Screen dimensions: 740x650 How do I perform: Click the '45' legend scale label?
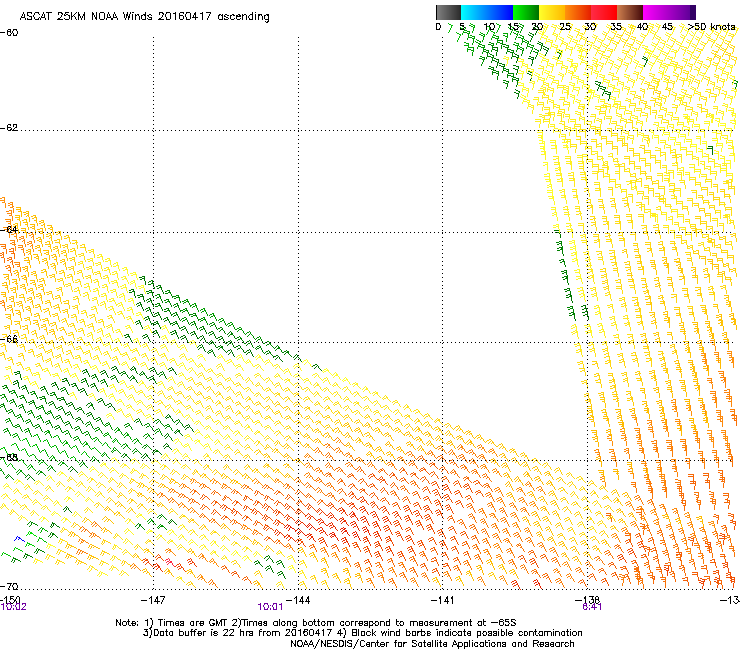tap(667, 27)
